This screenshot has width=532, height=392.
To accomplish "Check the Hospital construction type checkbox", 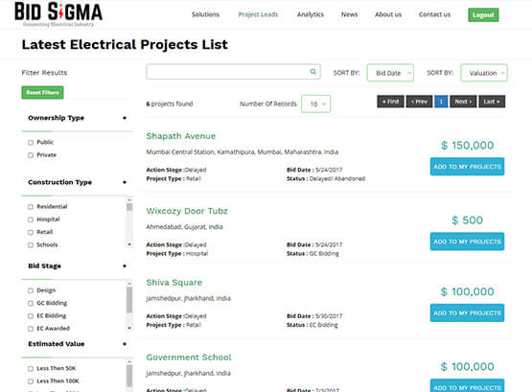I will coord(31,219).
